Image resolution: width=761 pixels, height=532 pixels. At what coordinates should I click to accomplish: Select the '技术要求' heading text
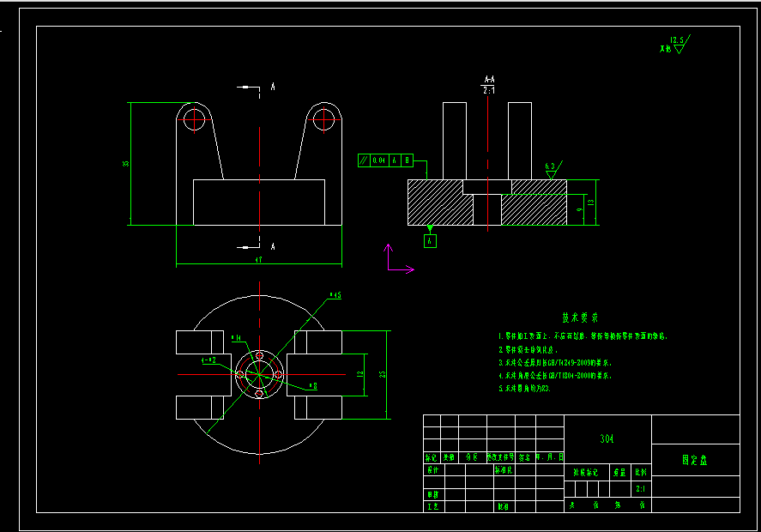[580, 318]
